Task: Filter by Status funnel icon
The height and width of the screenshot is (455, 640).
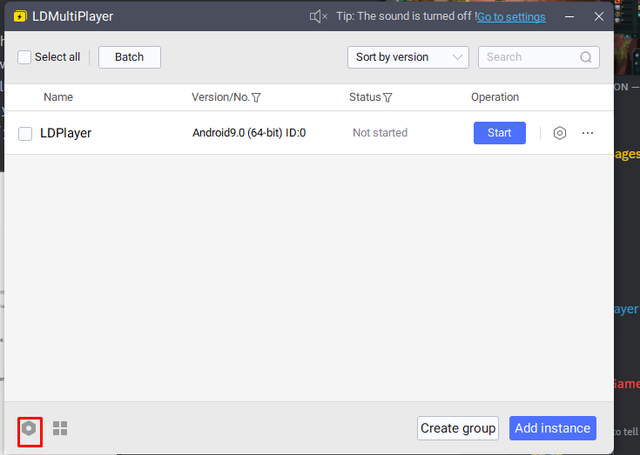Action: (x=387, y=98)
